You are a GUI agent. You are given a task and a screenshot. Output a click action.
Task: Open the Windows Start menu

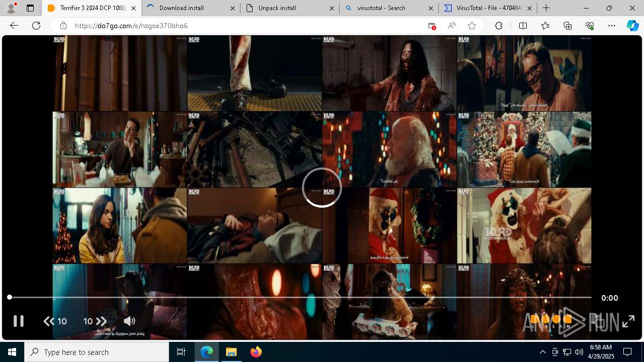(x=12, y=352)
